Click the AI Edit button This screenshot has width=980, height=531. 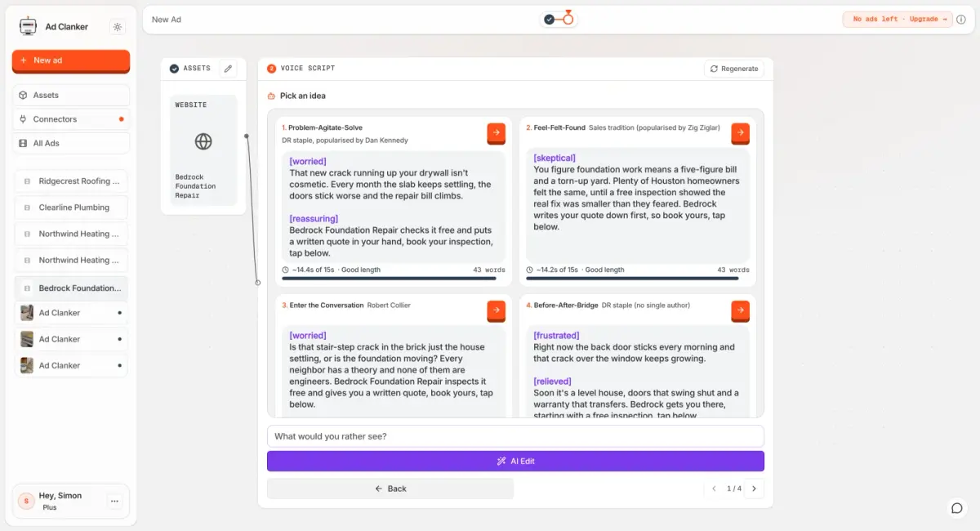(515, 462)
